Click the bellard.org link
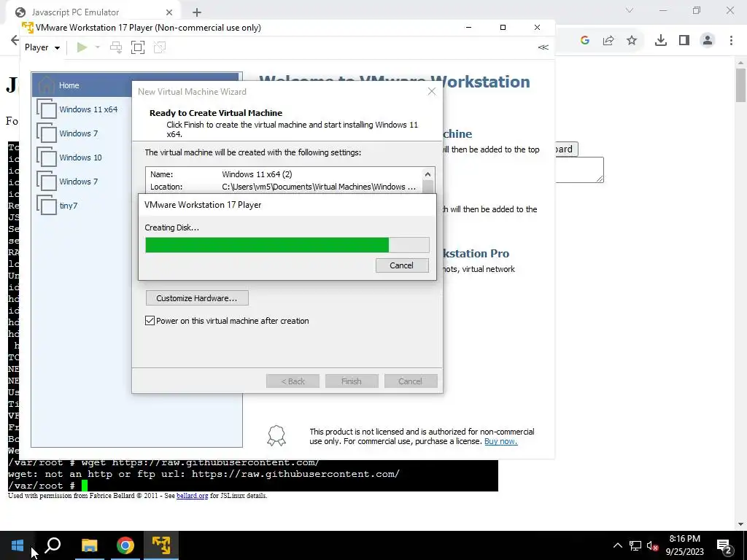 192,496
